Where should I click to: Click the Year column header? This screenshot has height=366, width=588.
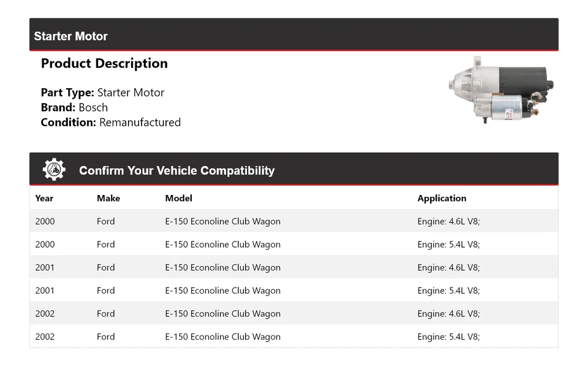tap(44, 198)
